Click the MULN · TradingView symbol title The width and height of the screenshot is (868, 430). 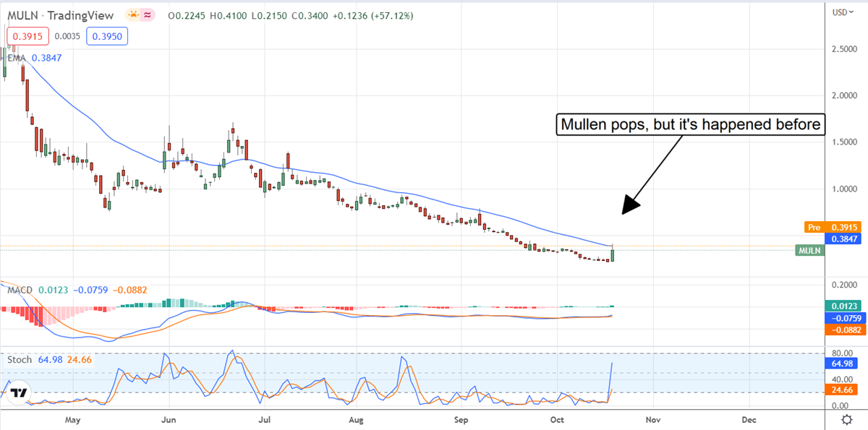[60, 14]
